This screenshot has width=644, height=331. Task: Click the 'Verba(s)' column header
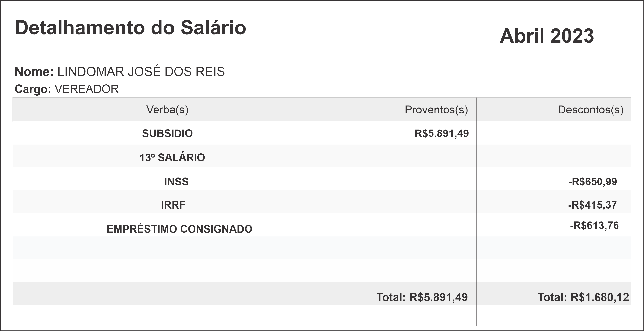[x=167, y=110]
